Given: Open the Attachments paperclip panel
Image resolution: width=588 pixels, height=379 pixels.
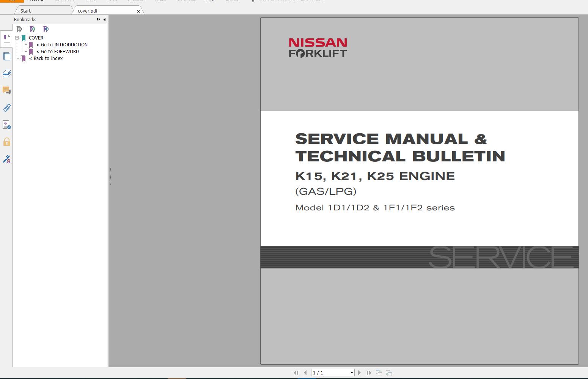Looking at the screenshot, I should point(6,108).
